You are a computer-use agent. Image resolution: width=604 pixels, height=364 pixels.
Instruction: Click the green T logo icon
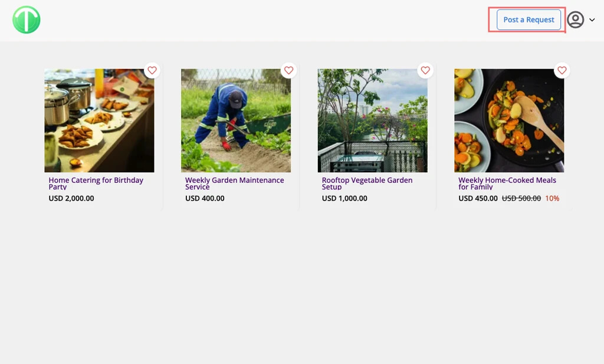[x=27, y=19]
